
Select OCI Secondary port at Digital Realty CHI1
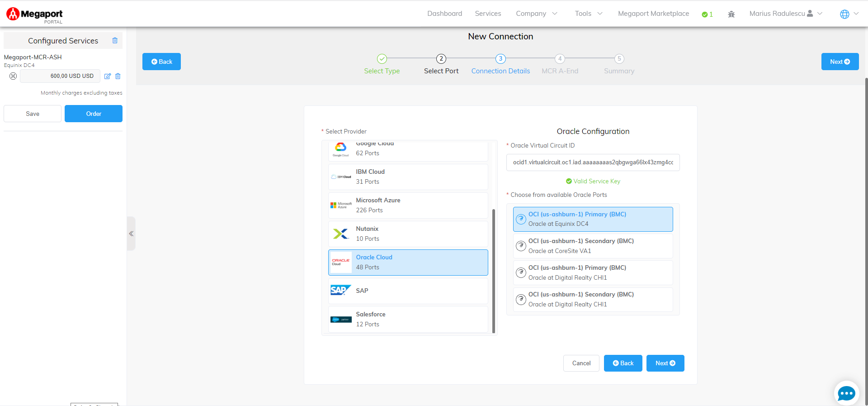593,299
